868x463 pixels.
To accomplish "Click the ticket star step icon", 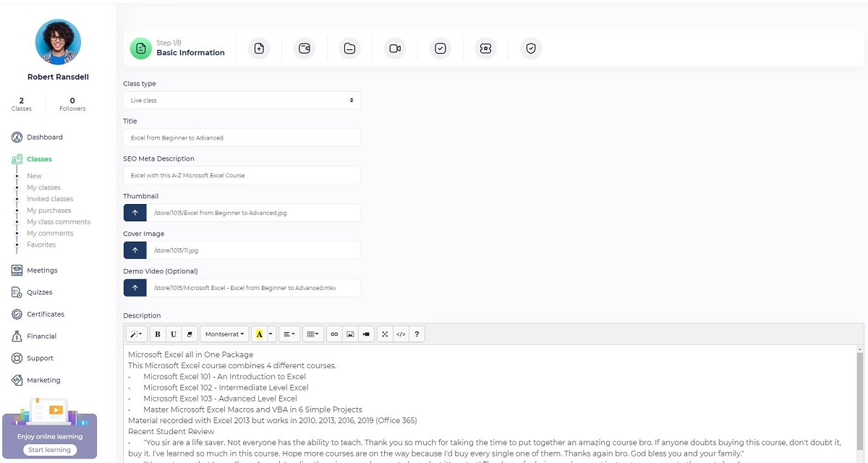I will (485, 48).
